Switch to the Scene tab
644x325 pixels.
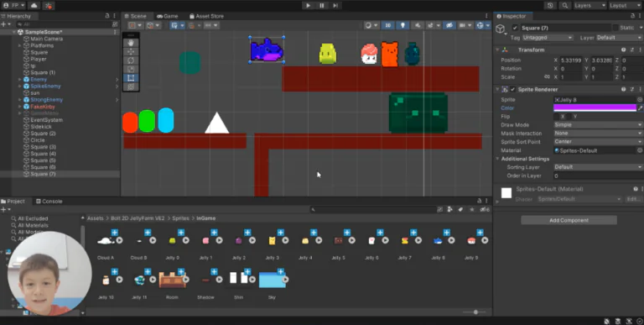tap(136, 16)
